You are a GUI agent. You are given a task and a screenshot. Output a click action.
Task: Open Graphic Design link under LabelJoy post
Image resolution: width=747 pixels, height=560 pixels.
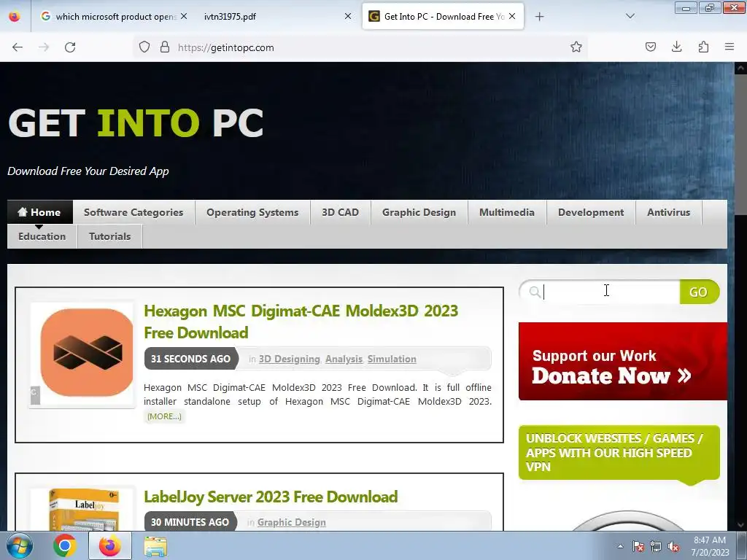292,522
